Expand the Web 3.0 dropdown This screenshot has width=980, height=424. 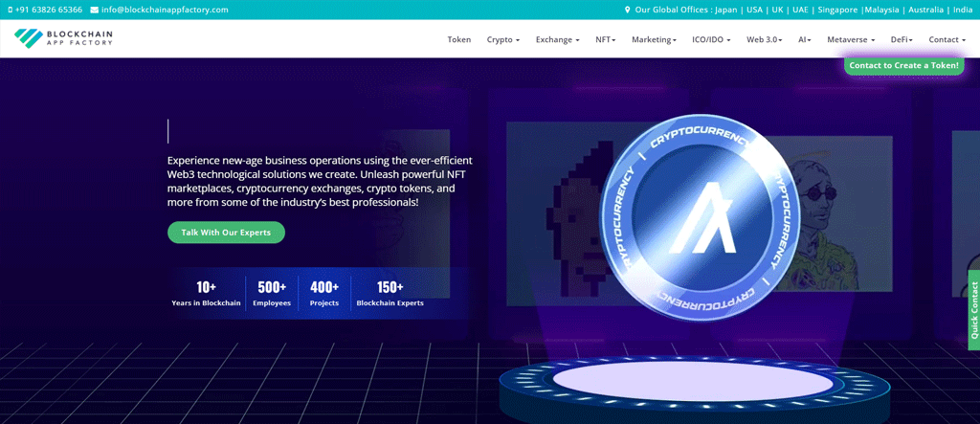coord(764,39)
